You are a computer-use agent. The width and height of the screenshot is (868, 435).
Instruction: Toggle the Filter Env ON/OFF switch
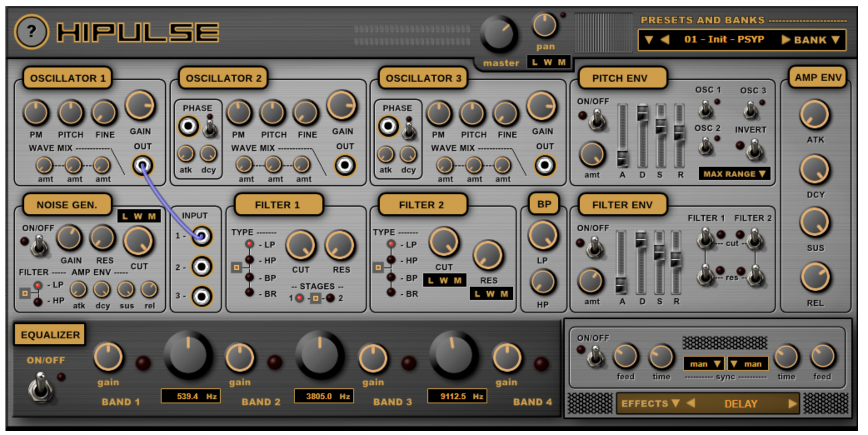595,247
